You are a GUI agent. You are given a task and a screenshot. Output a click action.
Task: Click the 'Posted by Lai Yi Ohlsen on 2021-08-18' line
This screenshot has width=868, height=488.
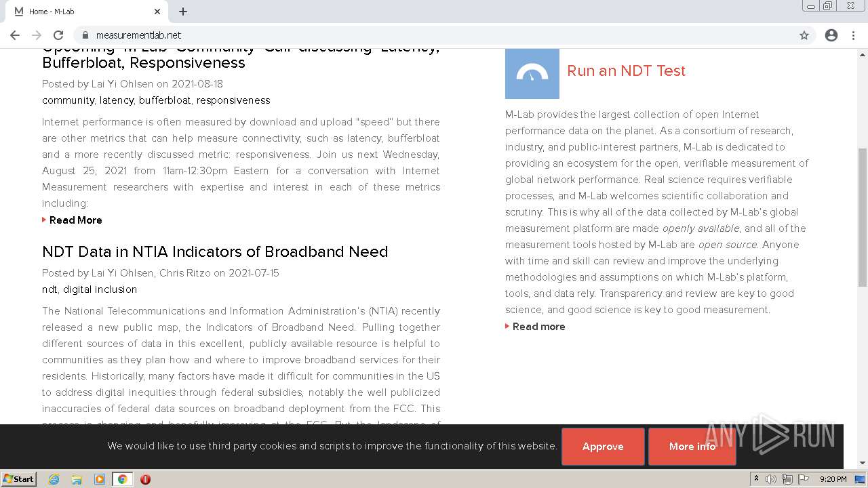pyautogui.click(x=132, y=84)
